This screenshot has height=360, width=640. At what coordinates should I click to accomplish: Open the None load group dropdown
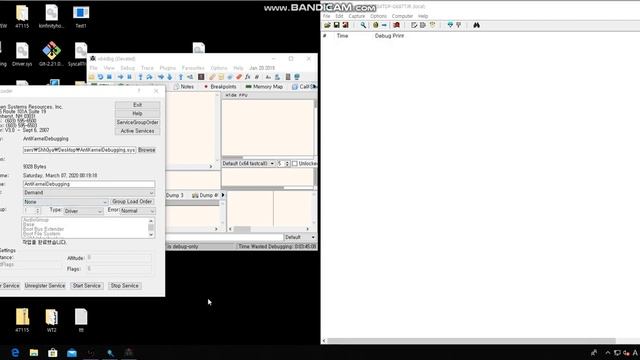(x=65, y=202)
